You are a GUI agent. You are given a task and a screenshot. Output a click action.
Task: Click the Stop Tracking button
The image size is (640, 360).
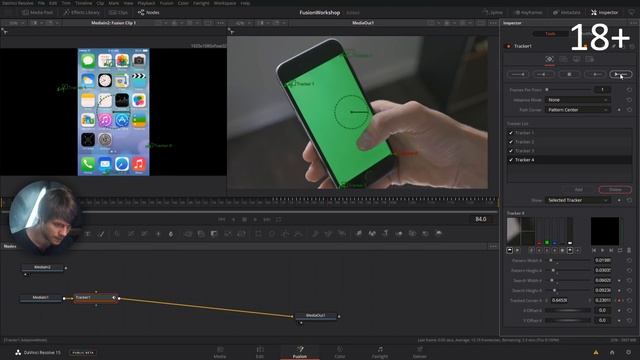click(569, 74)
